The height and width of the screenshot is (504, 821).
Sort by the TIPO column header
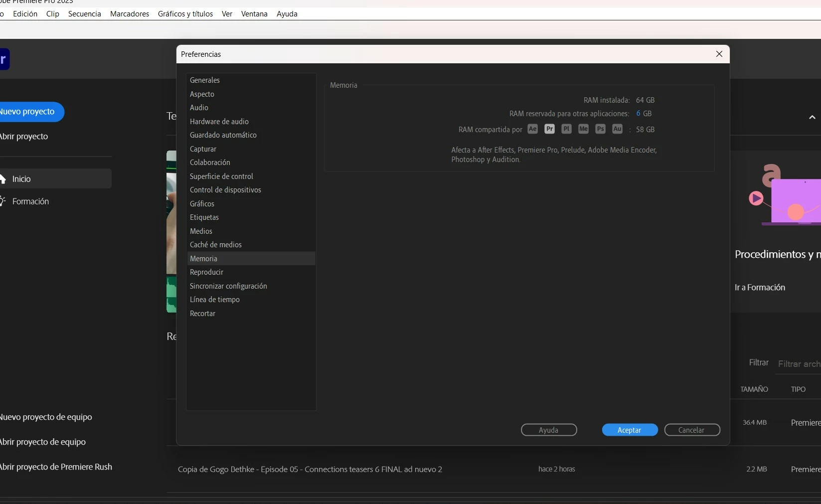tap(798, 389)
